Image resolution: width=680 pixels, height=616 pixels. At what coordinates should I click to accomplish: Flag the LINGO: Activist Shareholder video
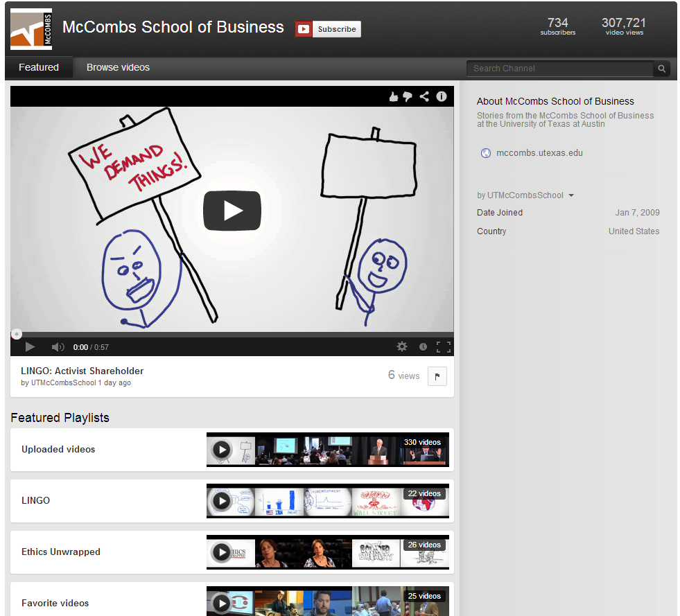[x=437, y=376]
